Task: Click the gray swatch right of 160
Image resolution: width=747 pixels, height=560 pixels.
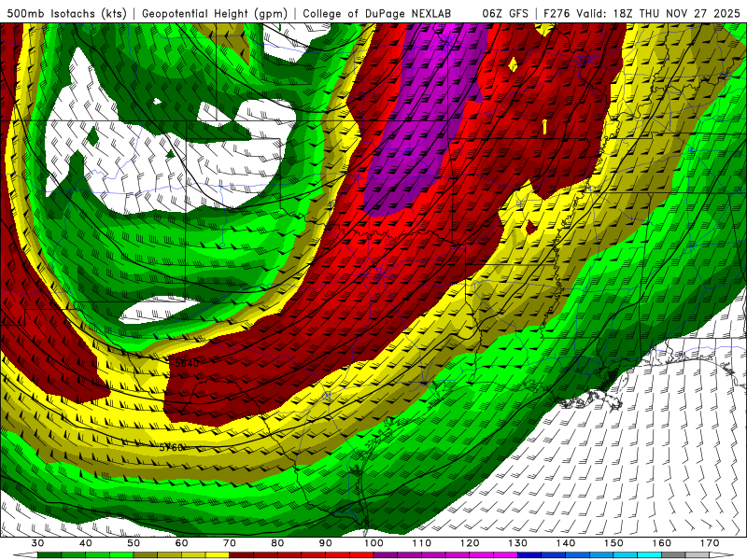Action: (673, 555)
